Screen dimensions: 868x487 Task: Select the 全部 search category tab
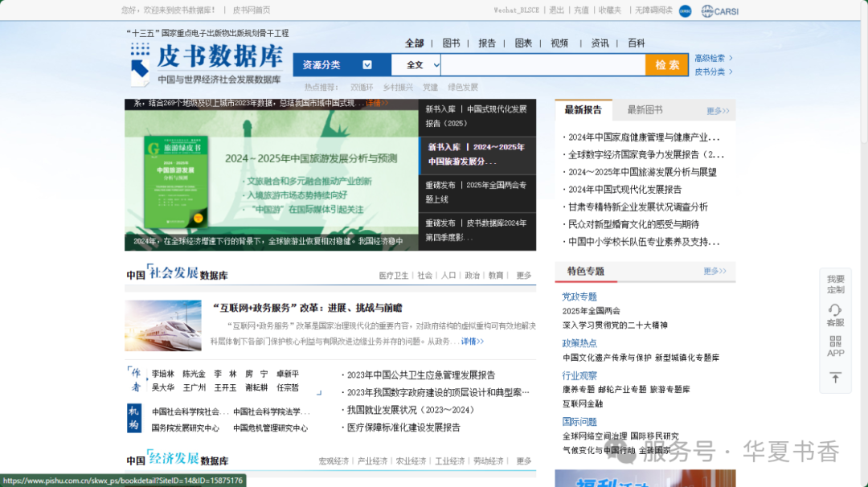tap(414, 43)
